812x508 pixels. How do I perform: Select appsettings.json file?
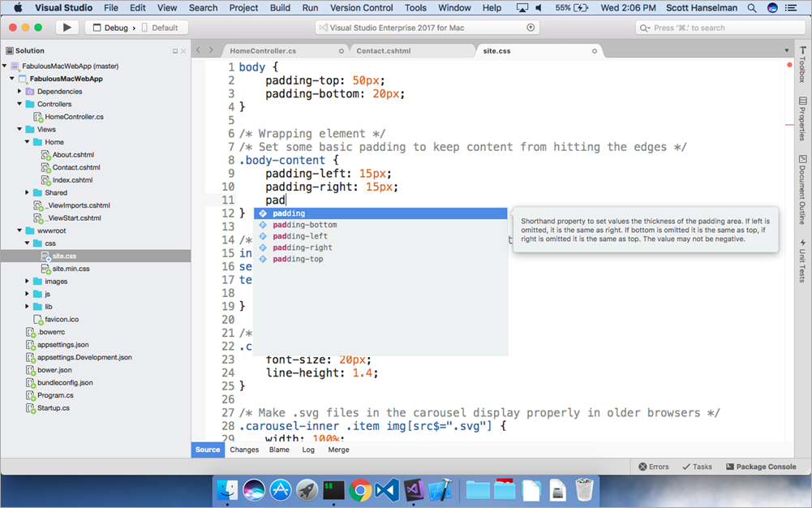tap(62, 344)
